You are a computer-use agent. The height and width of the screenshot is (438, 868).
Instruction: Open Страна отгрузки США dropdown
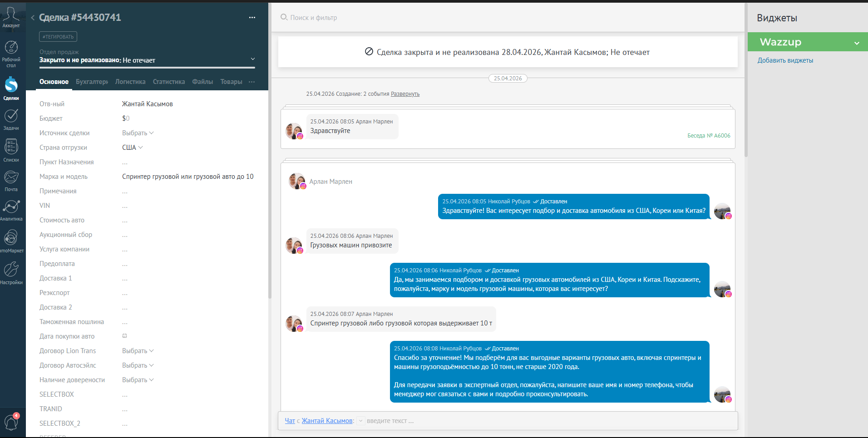coord(132,148)
